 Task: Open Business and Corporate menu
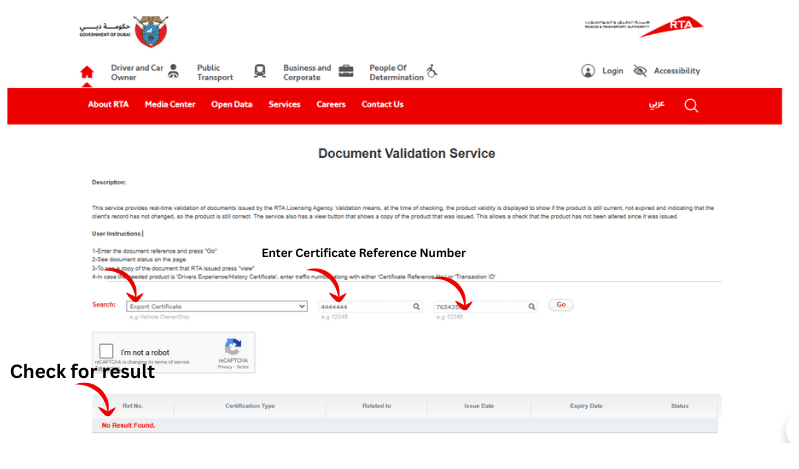pyautogui.click(x=307, y=72)
